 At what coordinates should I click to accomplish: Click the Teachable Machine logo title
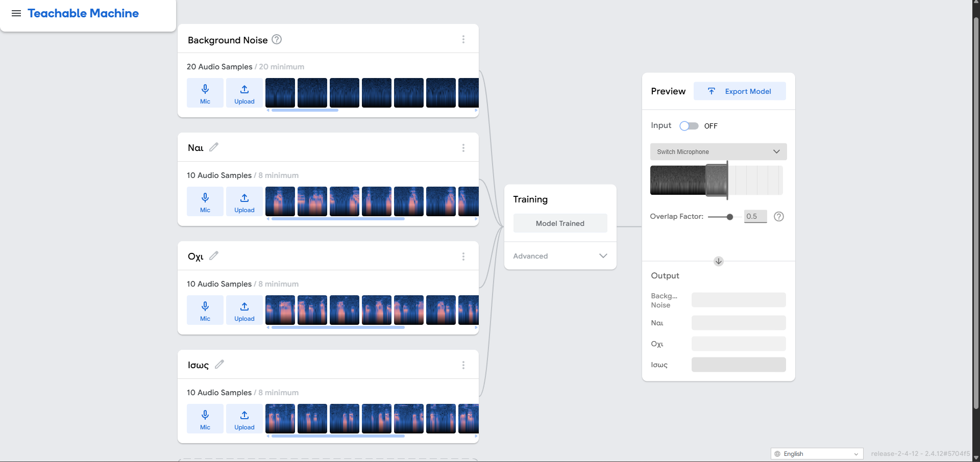point(83,13)
